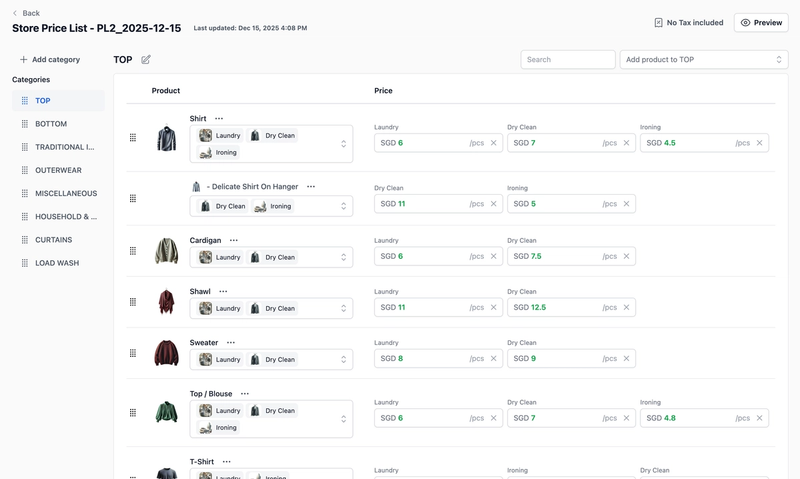The width and height of the screenshot is (800, 479).
Task: Click the Top / Blouse product thumbnail
Action: click(x=166, y=413)
